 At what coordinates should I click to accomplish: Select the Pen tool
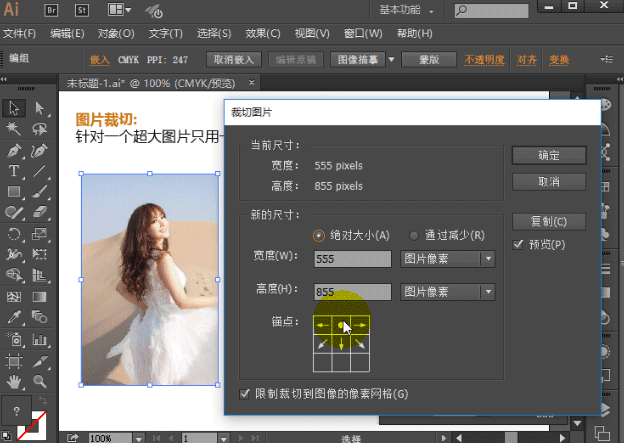point(13,150)
